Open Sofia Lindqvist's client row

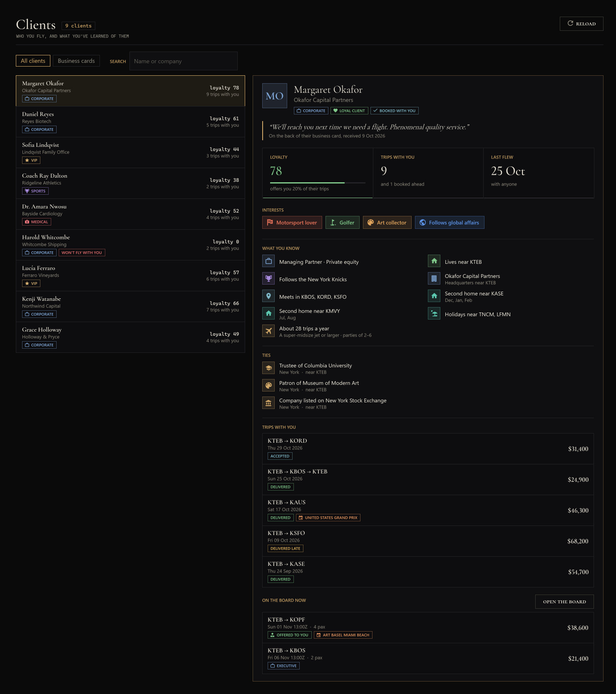130,152
